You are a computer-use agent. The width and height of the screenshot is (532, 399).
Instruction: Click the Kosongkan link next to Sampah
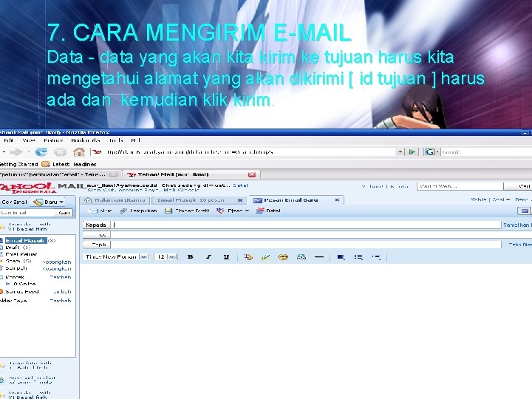[x=57, y=269]
